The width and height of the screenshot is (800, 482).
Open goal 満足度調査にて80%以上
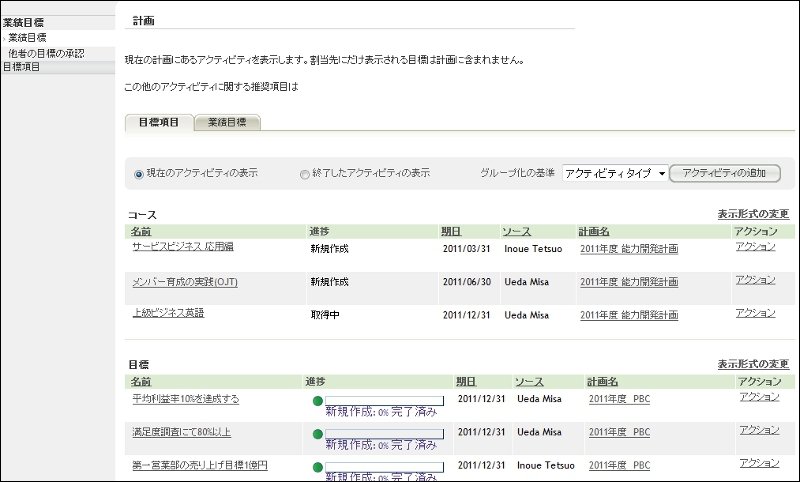pyautogui.click(x=181, y=432)
